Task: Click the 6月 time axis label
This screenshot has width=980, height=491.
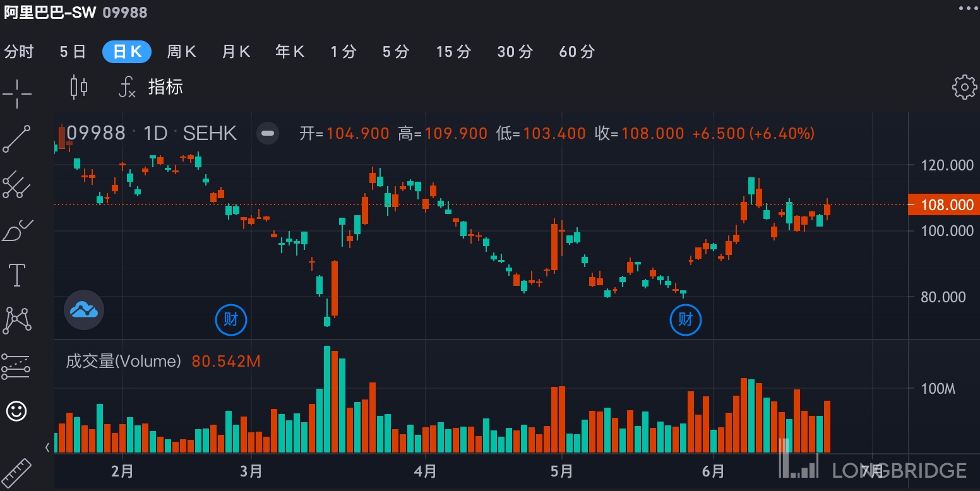Action: pyautogui.click(x=714, y=471)
